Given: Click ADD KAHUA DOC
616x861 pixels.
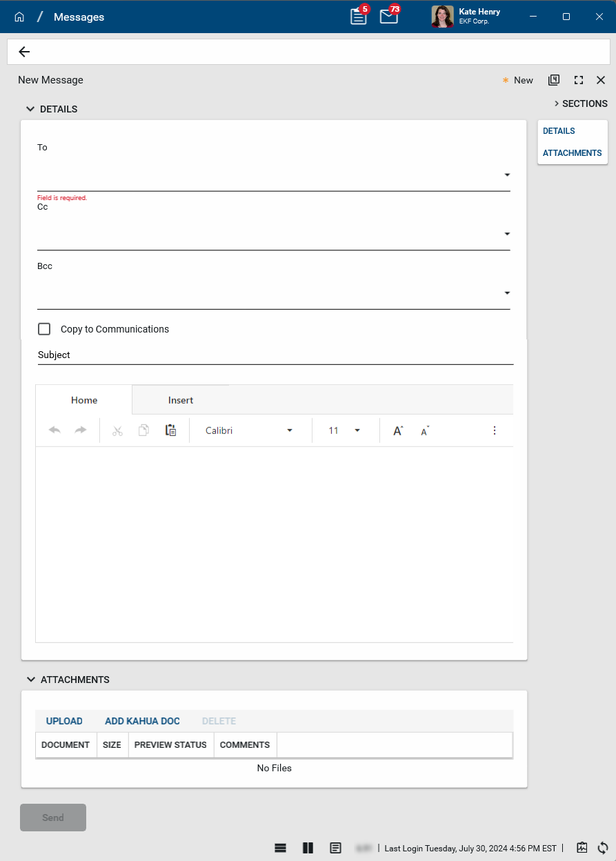Looking at the screenshot, I should tap(142, 721).
